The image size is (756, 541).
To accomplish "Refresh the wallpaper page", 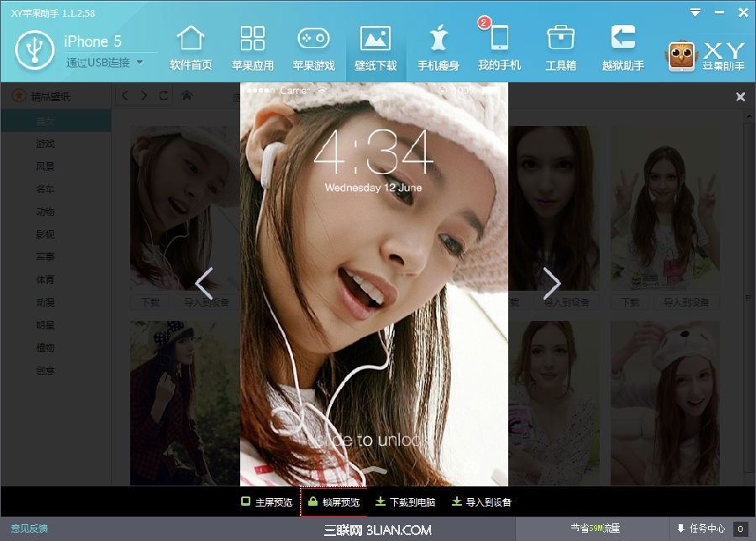I will (x=164, y=96).
